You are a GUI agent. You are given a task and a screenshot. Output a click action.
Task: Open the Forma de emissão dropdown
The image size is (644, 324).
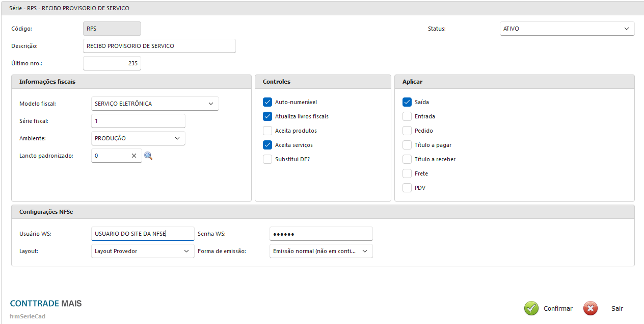(x=321, y=251)
